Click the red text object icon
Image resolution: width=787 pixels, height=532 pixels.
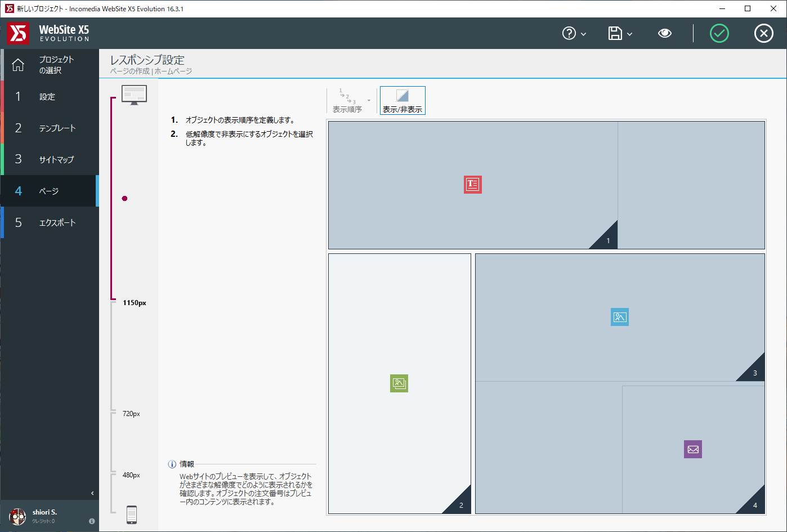pos(472,185)
